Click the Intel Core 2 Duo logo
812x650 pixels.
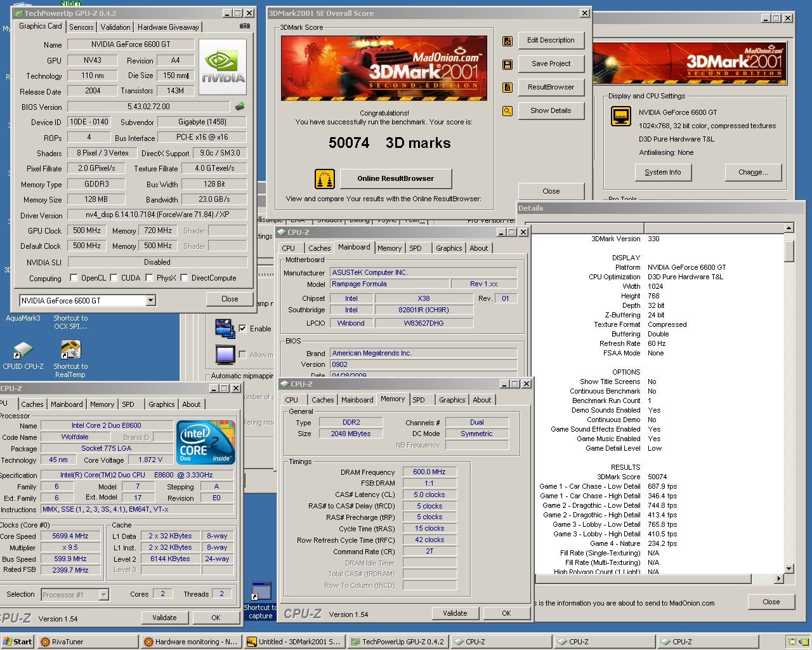pos(206,442)
